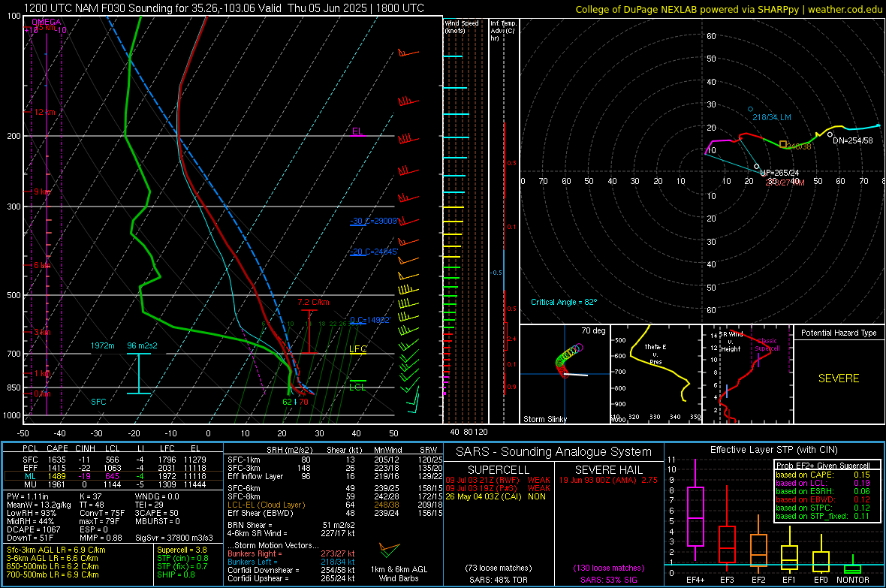Click the '700-500mb LR = 6.9 C/km' line
Image resolution: width=886 pixels, height=588 pixels.
53,574
